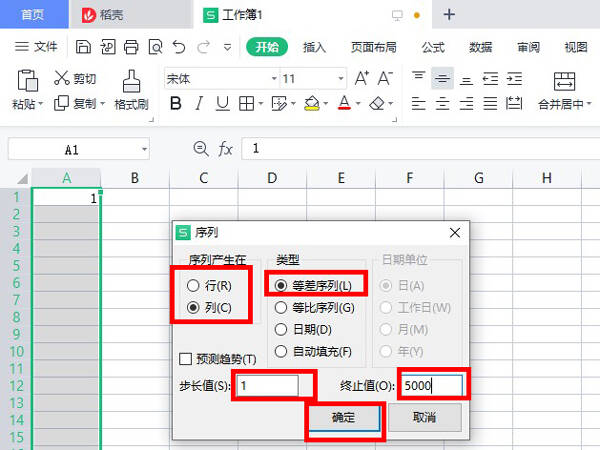This screenshot has width=600, height=450.
Task: Redo the last action
Action: pos(203,47)
